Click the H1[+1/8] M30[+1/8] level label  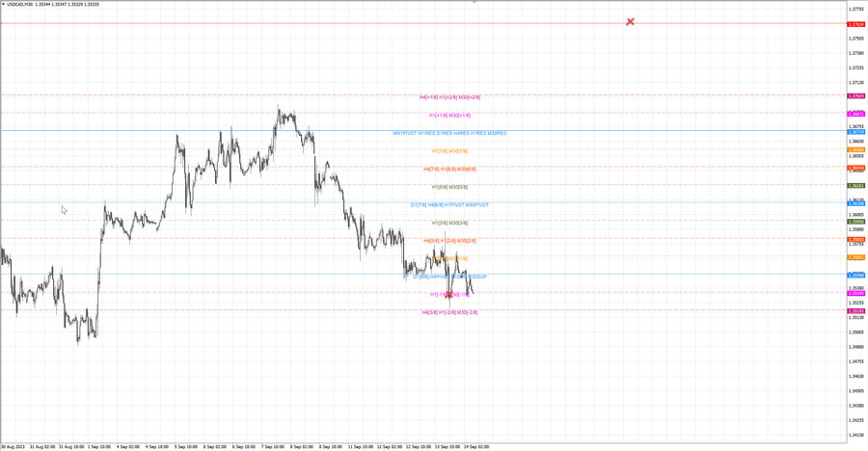(x=449, y=115)
